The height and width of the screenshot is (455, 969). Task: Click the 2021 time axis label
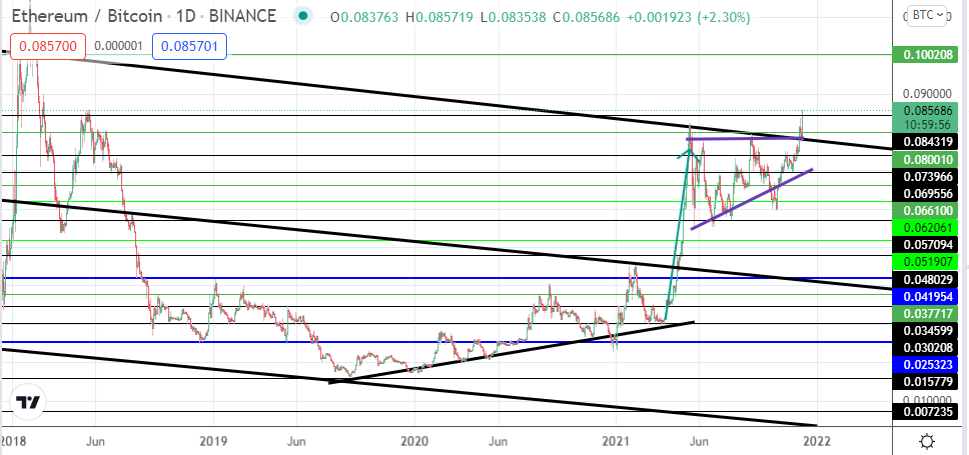click(616, 441)
